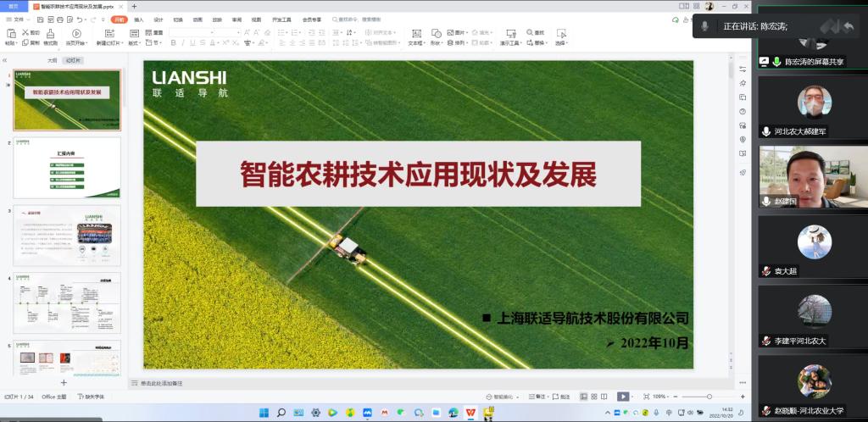The width and height of the screenshot is (868, 422).
Task: Open the Smart Beautify (智能美化) dropdown
Action: 502,397
